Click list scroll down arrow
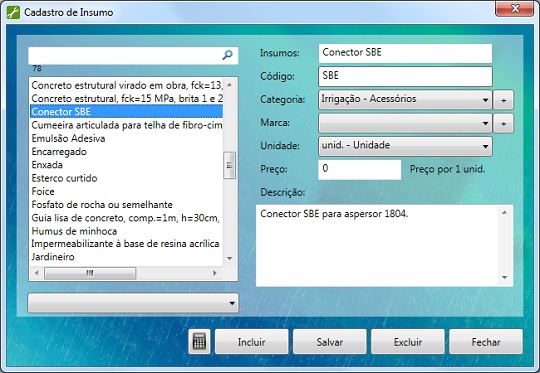 point(230,258)
